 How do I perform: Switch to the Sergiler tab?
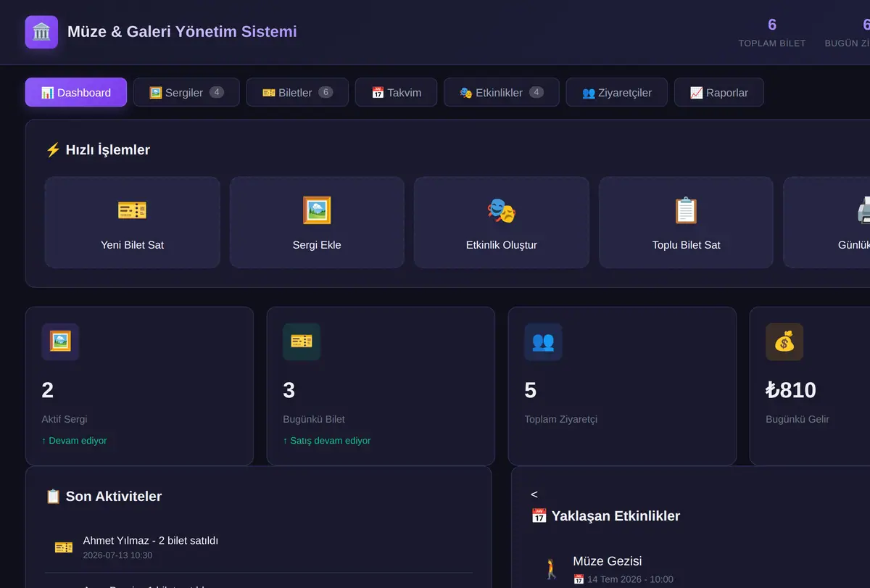(x=186, y=92)
